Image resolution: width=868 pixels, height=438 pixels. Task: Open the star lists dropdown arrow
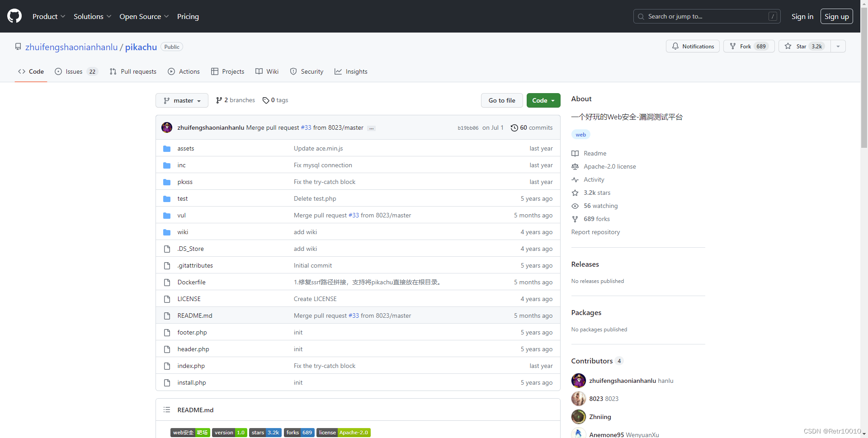pyautogui.click(x=838, y=46)
